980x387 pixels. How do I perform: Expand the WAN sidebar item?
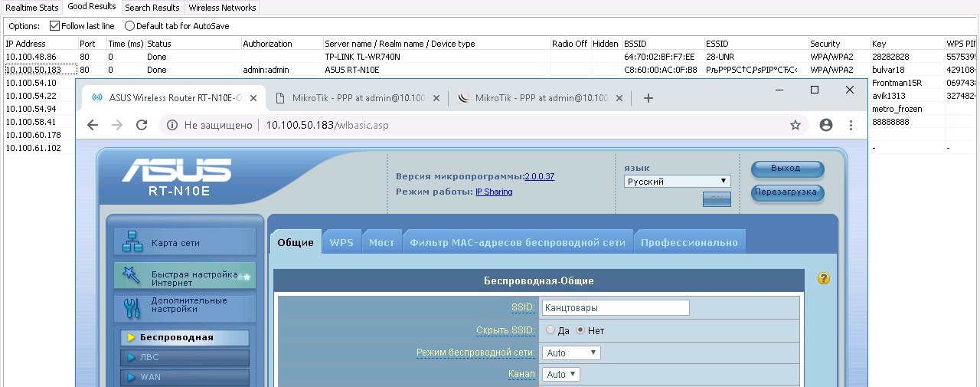(185, 378)
